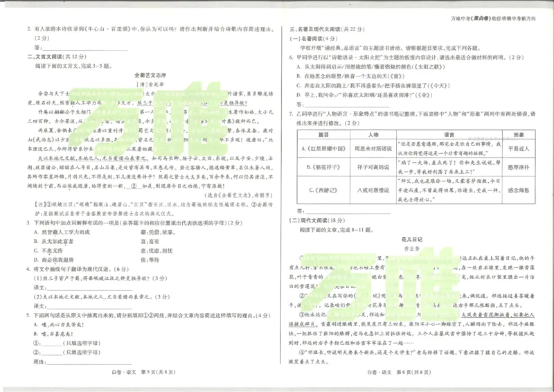Click the table cell "C.《西游记》"
Screen dimensions: 554x392
click(323, 190)
